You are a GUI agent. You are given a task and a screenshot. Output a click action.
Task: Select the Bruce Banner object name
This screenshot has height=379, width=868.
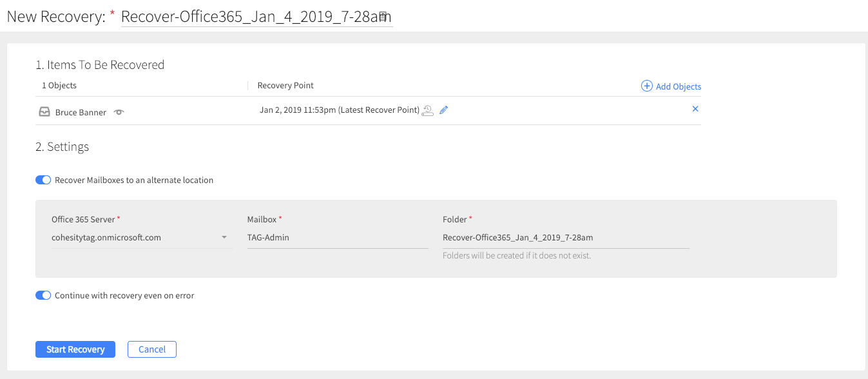pos(81,112)
